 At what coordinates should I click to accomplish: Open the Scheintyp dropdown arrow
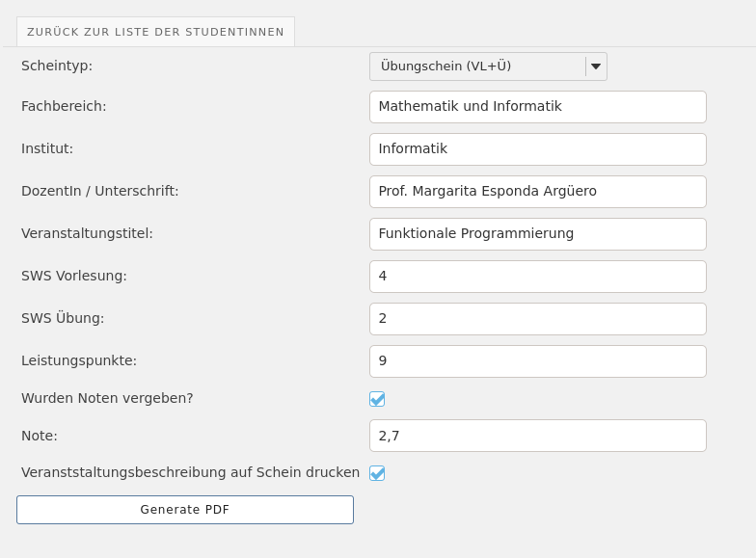click(x=596, y=66)
